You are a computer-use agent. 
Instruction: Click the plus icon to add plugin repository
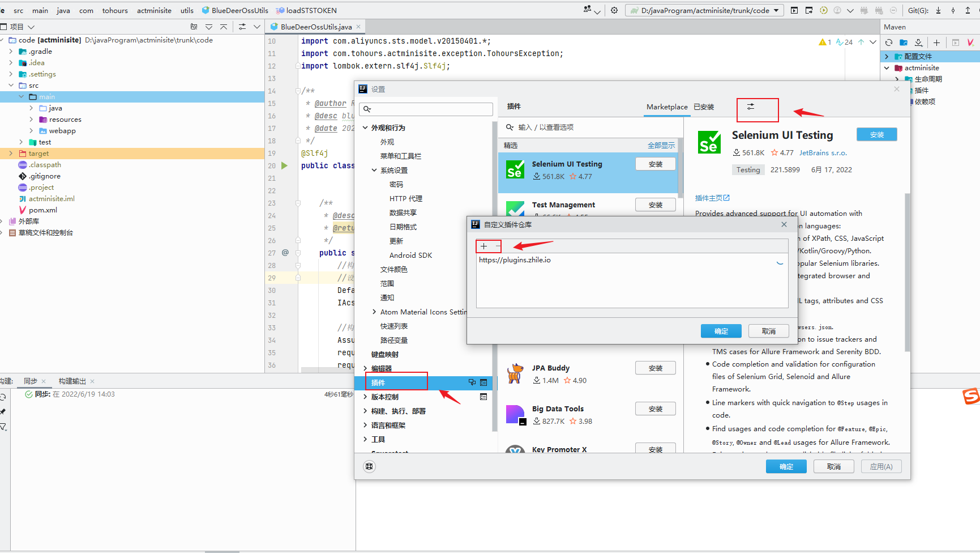point(483,246)
